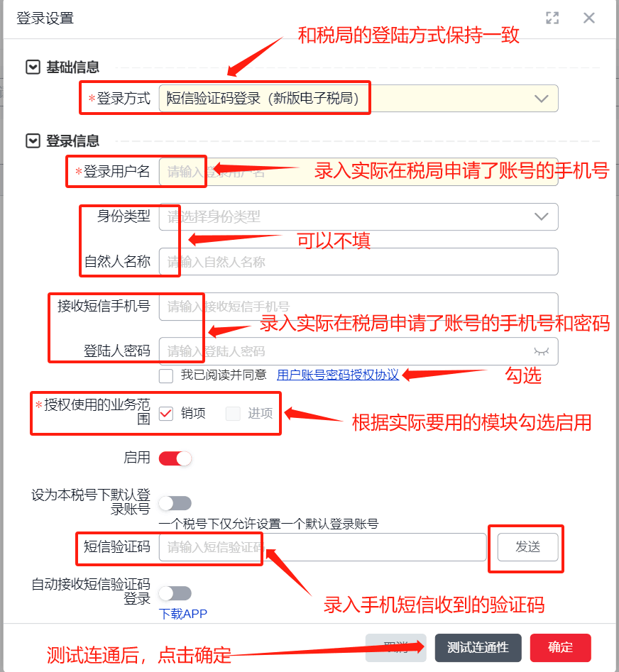Enable 自动接收短信验证码登录 toggle

pos(175,593)
